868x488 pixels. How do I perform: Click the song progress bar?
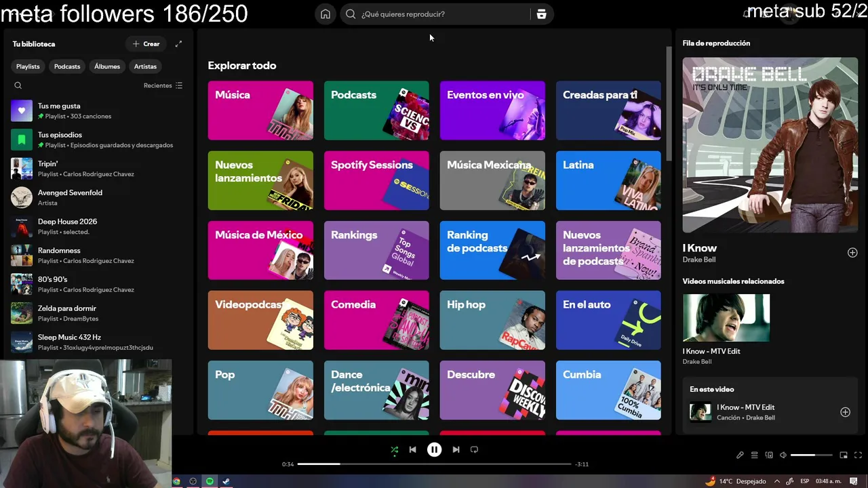click(x=434, y=464)
